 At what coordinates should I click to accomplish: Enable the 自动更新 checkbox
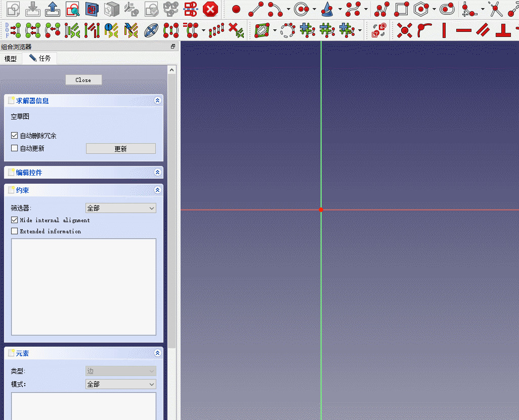coord(14,148)
